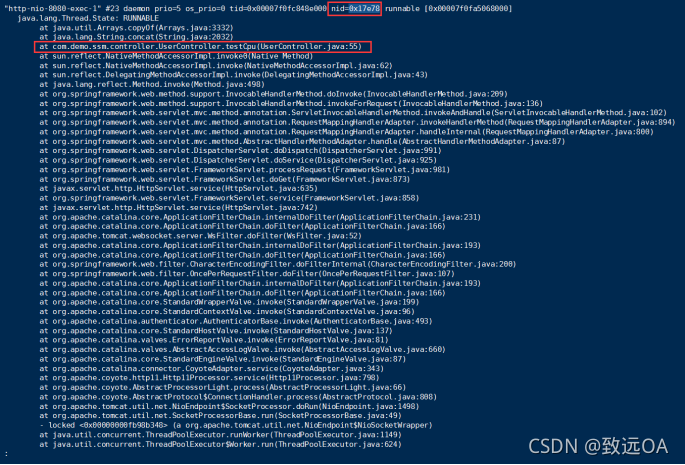Click Http11Processor.service line

tap(209, 378)
